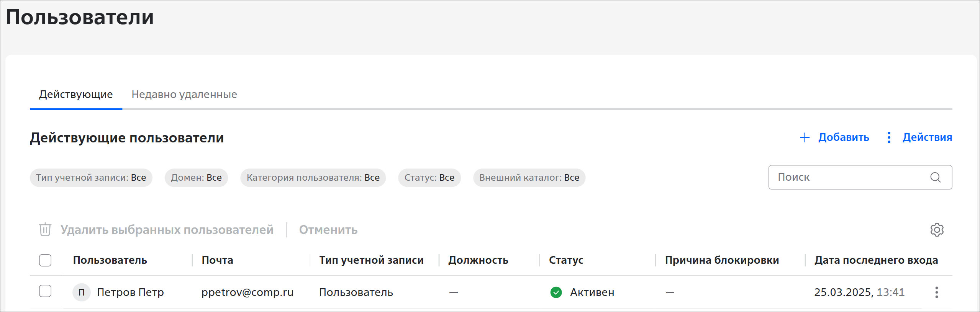Open the Внешний каталог filter
The image size is (980, 312).
click(x=529, y=178)
